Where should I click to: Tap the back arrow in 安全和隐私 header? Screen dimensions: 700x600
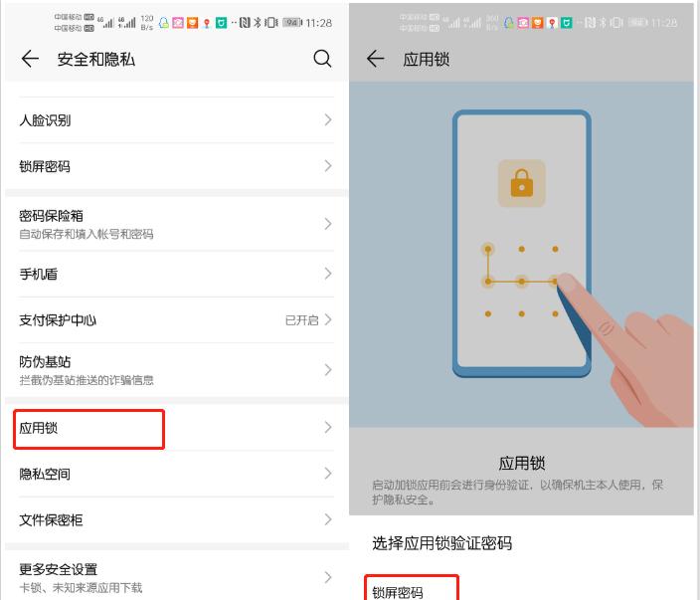30,59
